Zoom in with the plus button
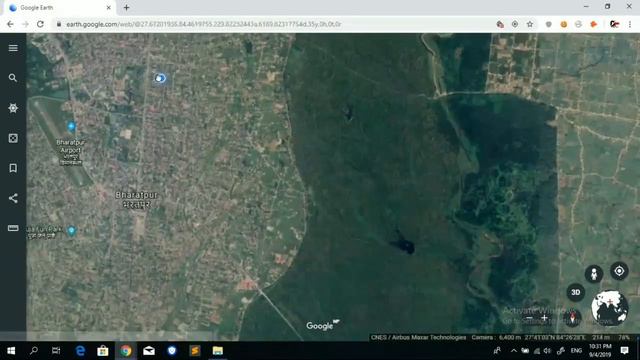 [x=544, y=318]
